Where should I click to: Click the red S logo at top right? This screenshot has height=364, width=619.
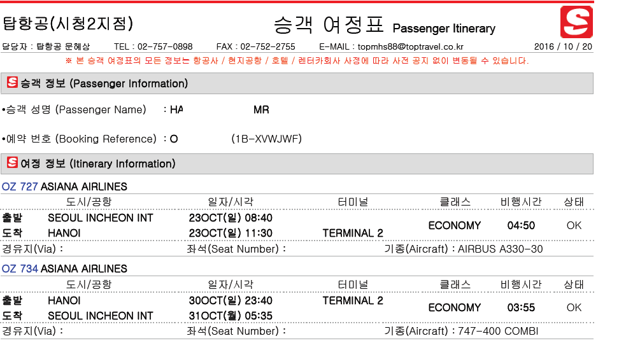click(x=576, y=22)
